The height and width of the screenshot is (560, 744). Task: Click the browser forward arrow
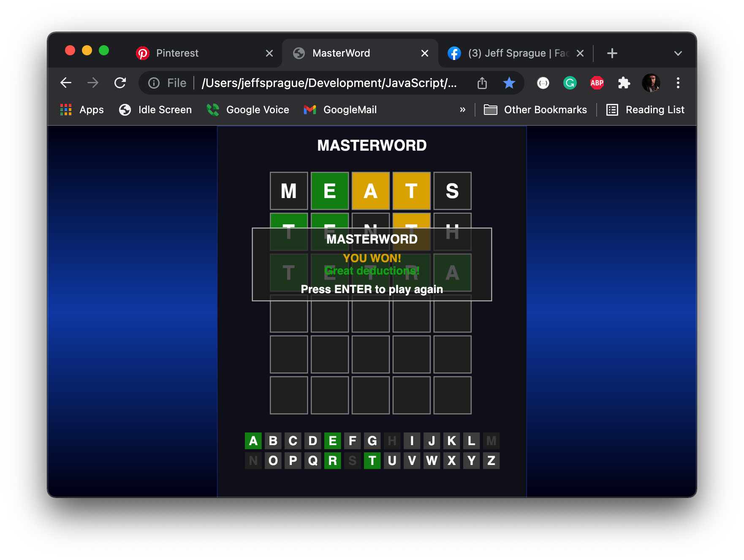pos(93,83)
